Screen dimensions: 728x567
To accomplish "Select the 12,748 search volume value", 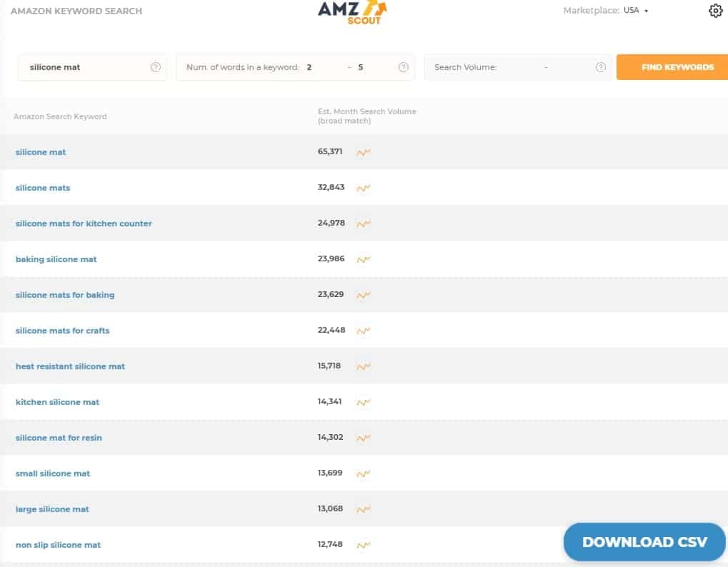I will [330, 545].
